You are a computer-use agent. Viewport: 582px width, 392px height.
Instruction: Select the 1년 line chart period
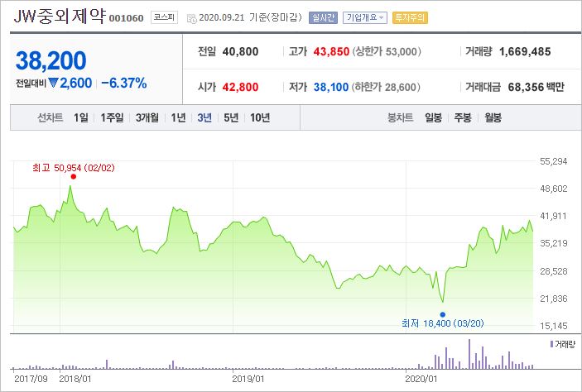click(178, 117)
